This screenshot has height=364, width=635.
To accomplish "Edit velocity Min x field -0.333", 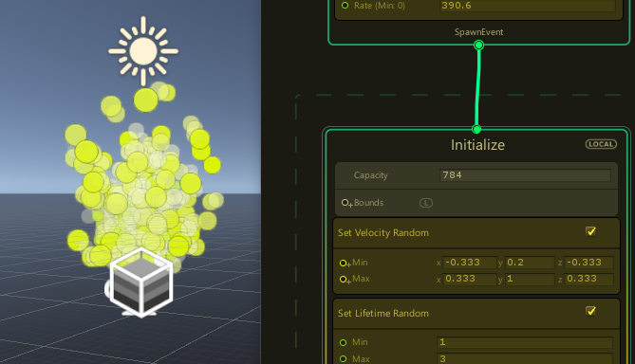I will pos(470,263).
